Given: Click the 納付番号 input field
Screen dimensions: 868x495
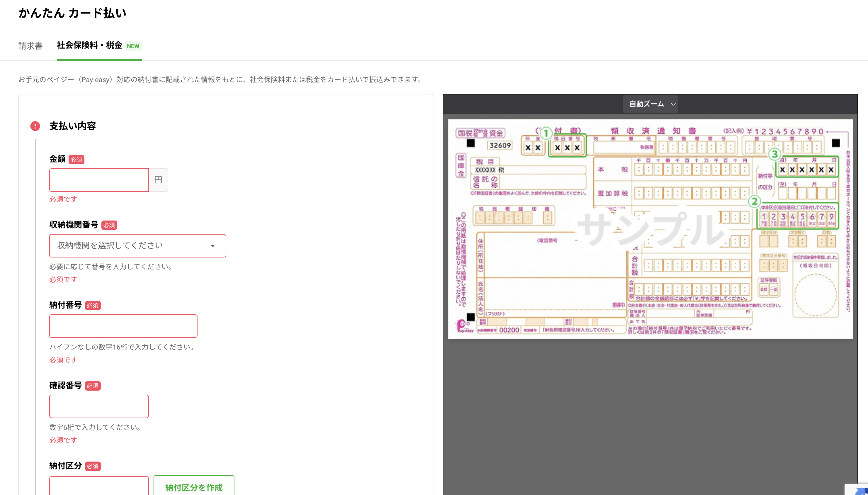Looking at the screenshot, I should pyautogui.click(x=123, y=326).
